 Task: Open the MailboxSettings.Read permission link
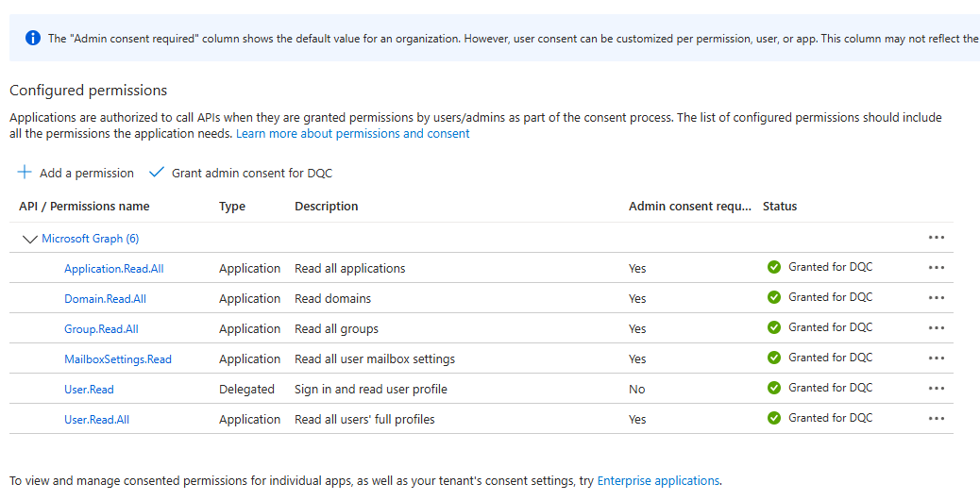[x=118, y=359]
